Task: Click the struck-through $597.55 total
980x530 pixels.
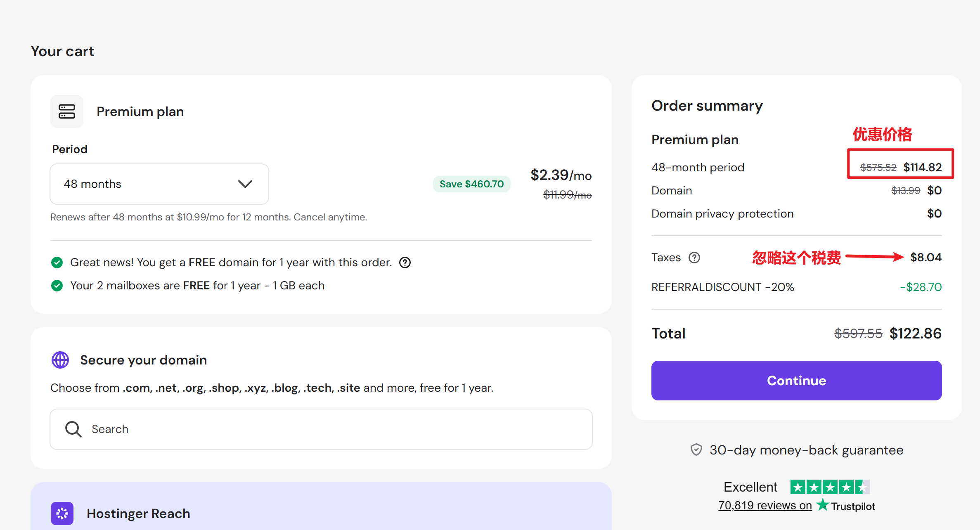Action: click(x=858, y=334)
